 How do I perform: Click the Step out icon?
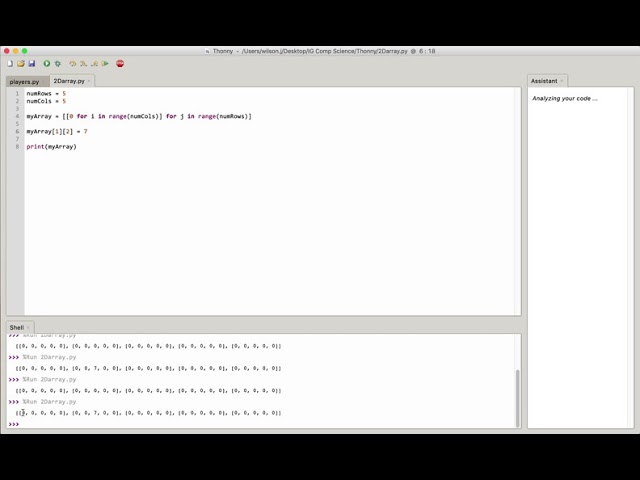pyautogui.click(x=95, y=64)
